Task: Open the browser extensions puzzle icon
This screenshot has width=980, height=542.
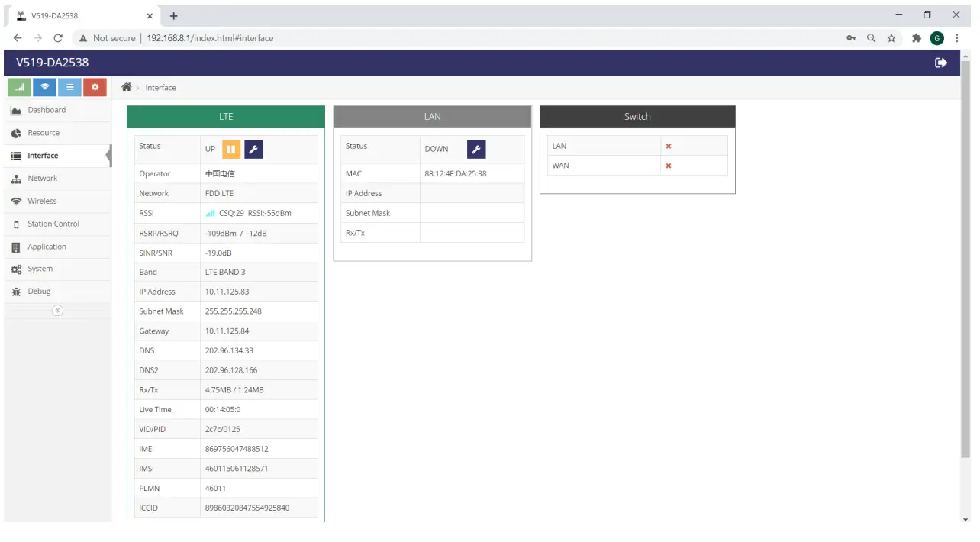Action: pyautogui.click(x=917, y=38)
